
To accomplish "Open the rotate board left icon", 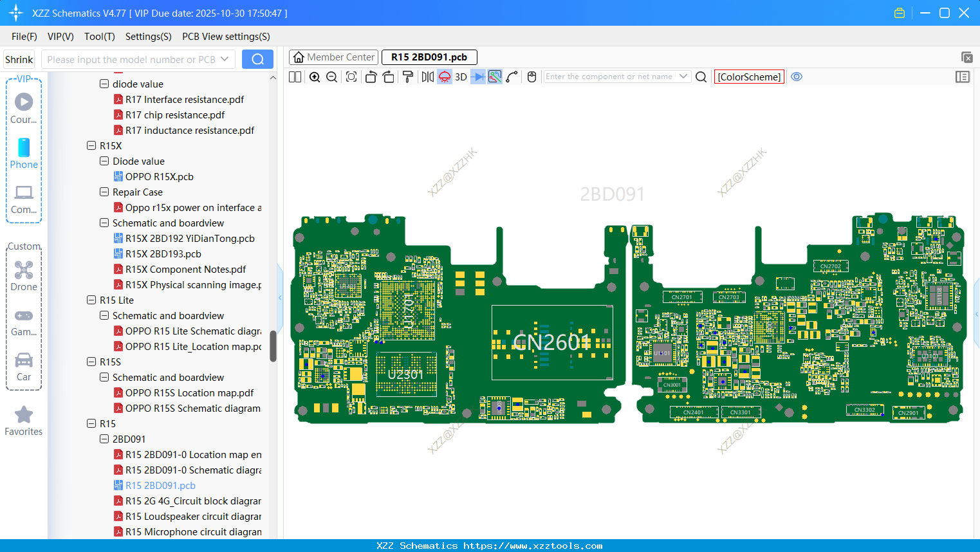I will (372, 77).
